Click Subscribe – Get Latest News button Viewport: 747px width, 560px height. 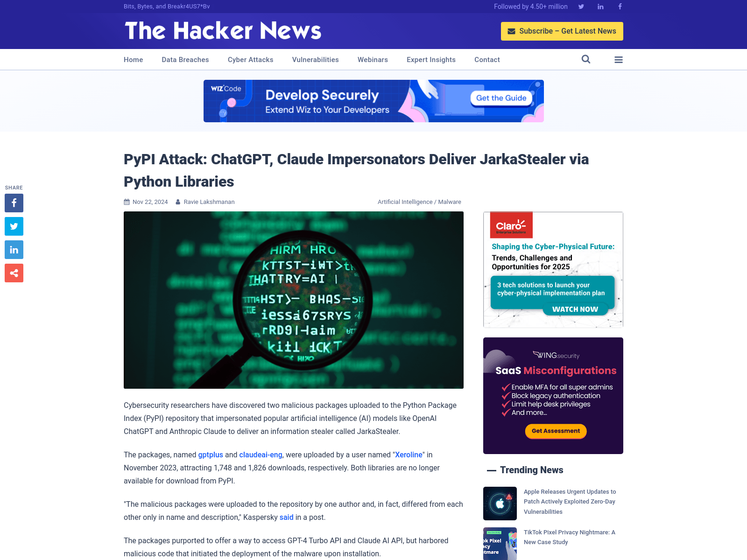coord(562,31)
